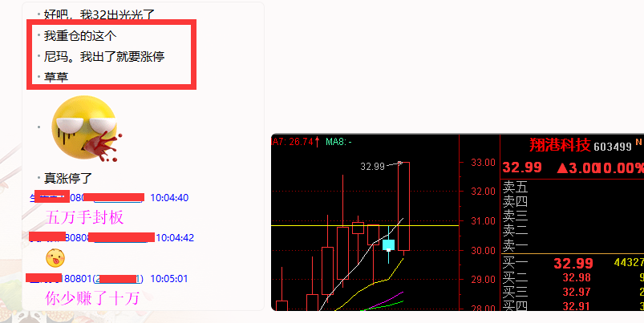Click the 买二 bid price 32.98

[x=577, y=278]
